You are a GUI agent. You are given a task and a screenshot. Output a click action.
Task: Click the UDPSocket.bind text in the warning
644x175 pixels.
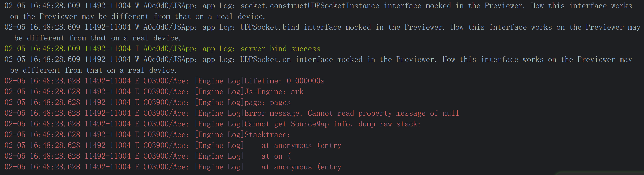click(x=270, y=27)
